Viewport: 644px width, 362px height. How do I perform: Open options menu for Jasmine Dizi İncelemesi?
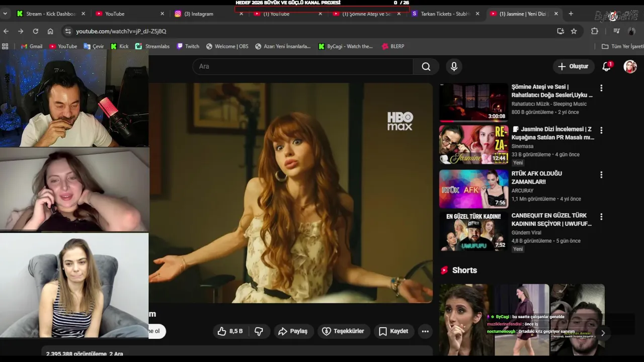[601, 130]
